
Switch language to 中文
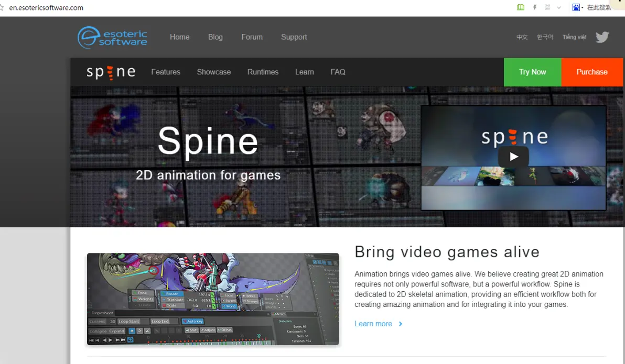pyautogui.click(x=522, y=37)
